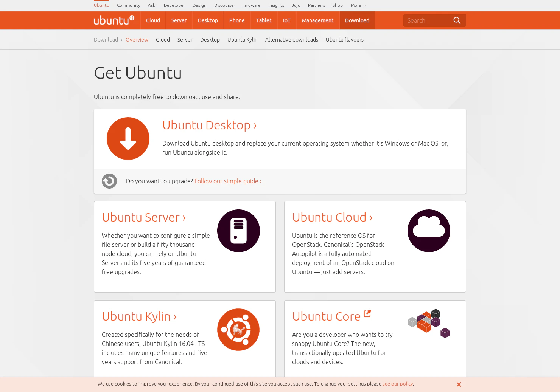Open the Juju link in top bar
Viewport: 560px width, 392px height.
click(x=296, y=5)
